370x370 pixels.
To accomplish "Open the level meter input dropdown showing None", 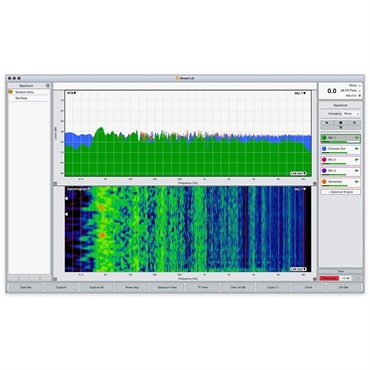I will (354, 86).
